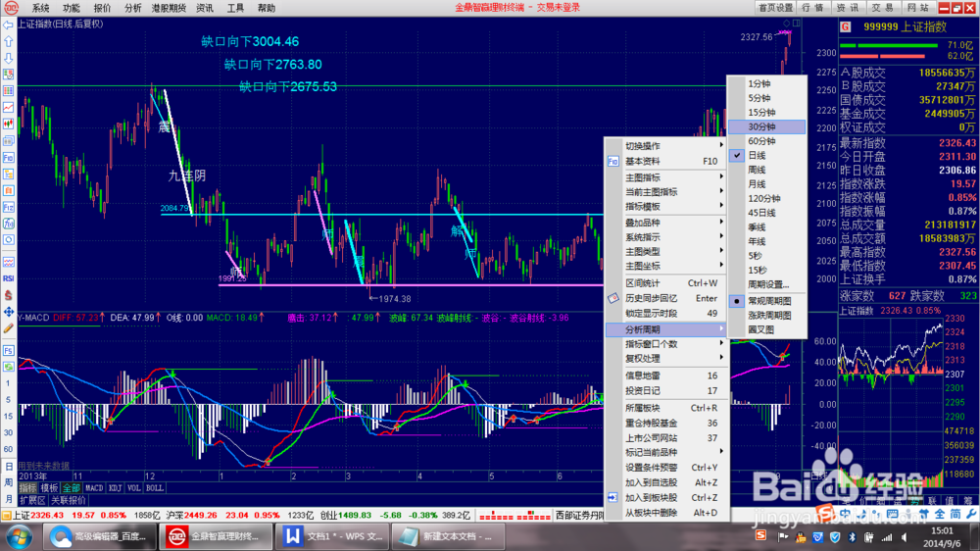980x551 pixels.
Task: Open 高级编辑器 browser taskbar item
Action: pos(99,536)
